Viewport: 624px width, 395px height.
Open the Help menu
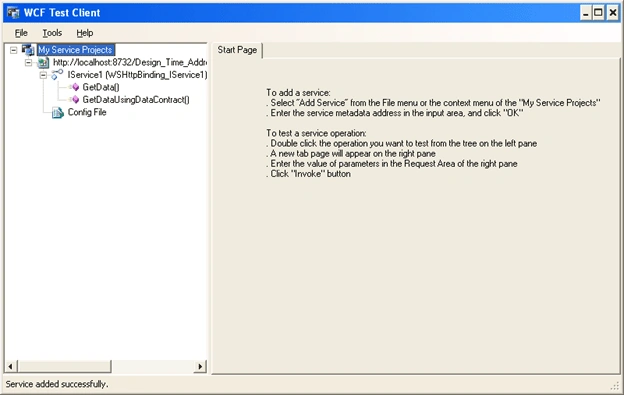point(85,33)
